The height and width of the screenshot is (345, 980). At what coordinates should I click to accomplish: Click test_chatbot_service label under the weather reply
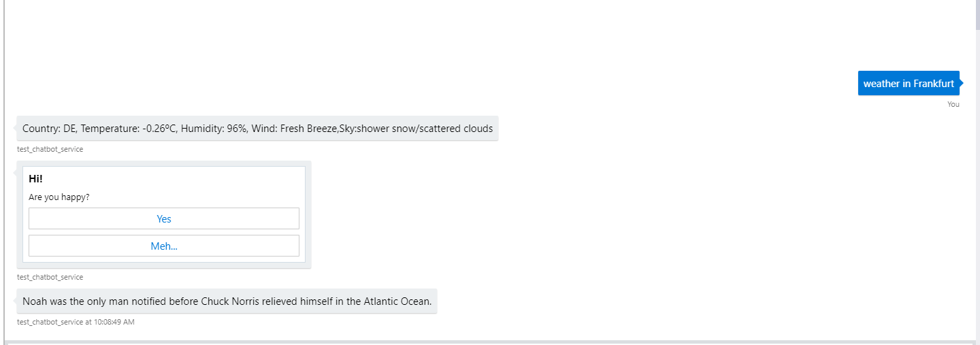click(50, 149)
